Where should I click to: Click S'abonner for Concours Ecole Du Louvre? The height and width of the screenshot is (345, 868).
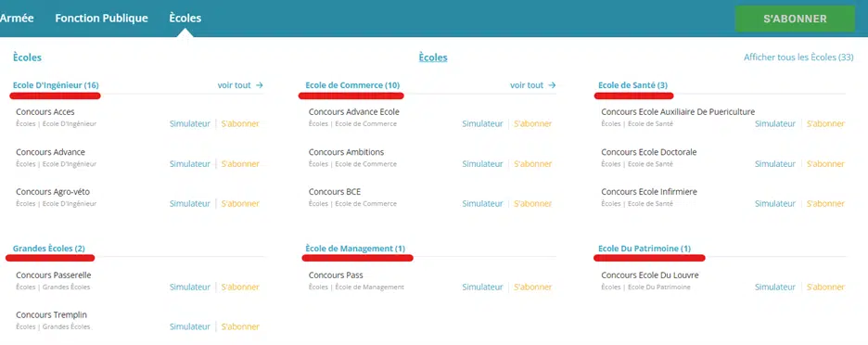click(826, 287)
